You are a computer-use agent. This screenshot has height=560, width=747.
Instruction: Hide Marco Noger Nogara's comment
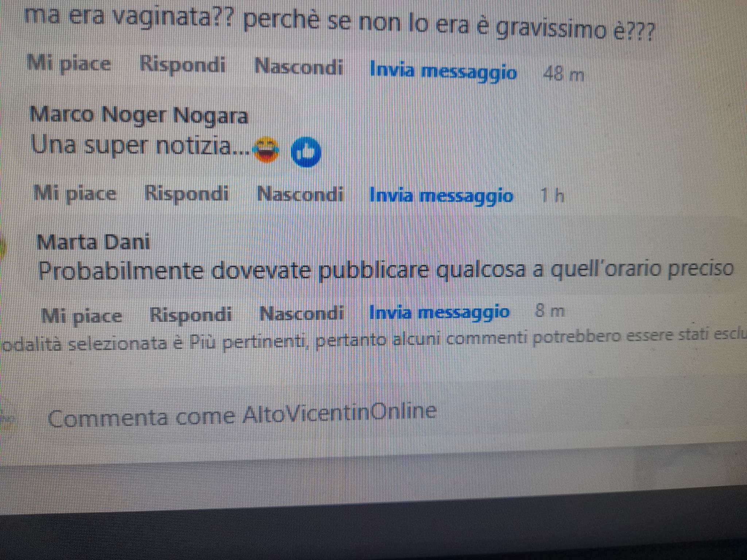pyautogui.click(x=301, y=194)
